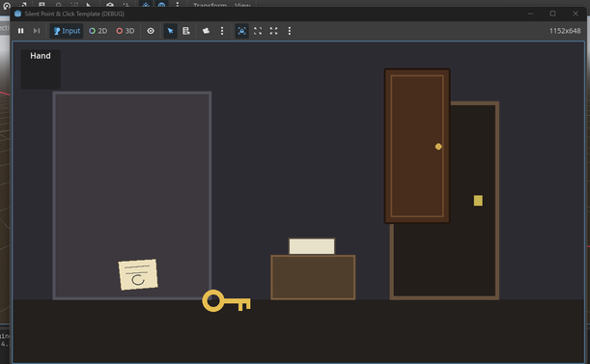The image size is (590, 364).
Task: Click the brown wooden box
Action: (x=313, y=277)
